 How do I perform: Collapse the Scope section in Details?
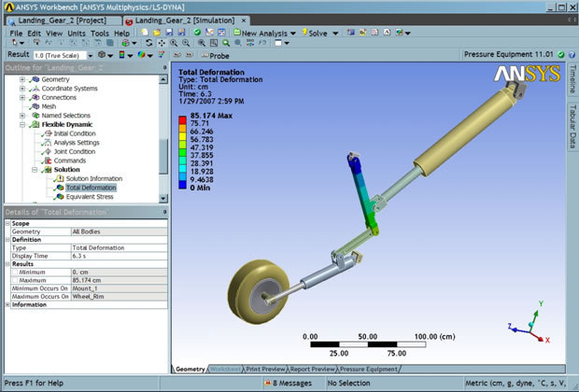pos(6,223)
